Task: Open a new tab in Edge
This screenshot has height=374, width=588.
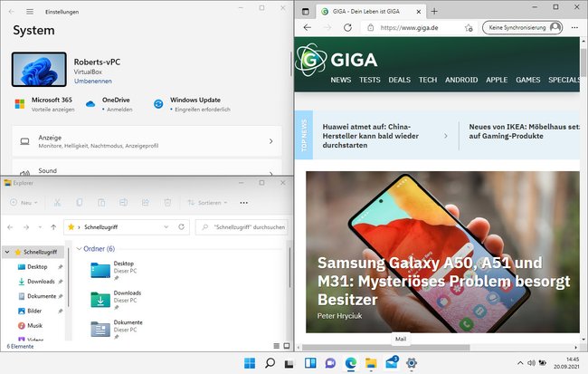Action: click(x=434, y=12)
